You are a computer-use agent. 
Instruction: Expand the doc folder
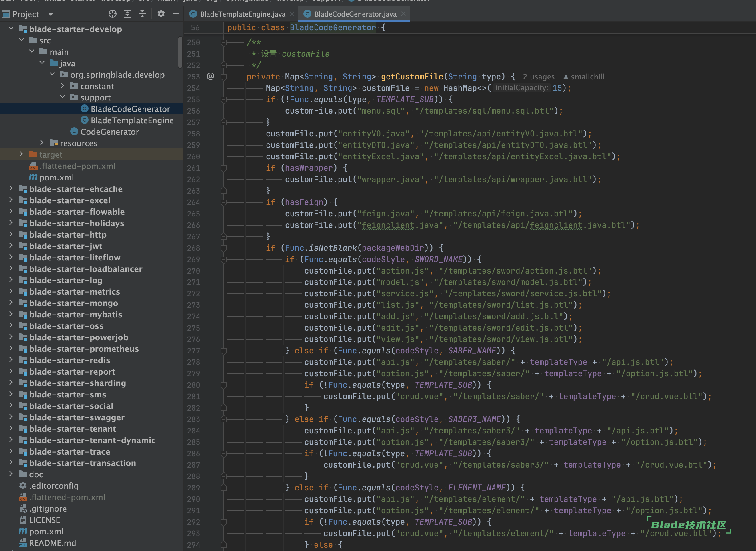11,474
